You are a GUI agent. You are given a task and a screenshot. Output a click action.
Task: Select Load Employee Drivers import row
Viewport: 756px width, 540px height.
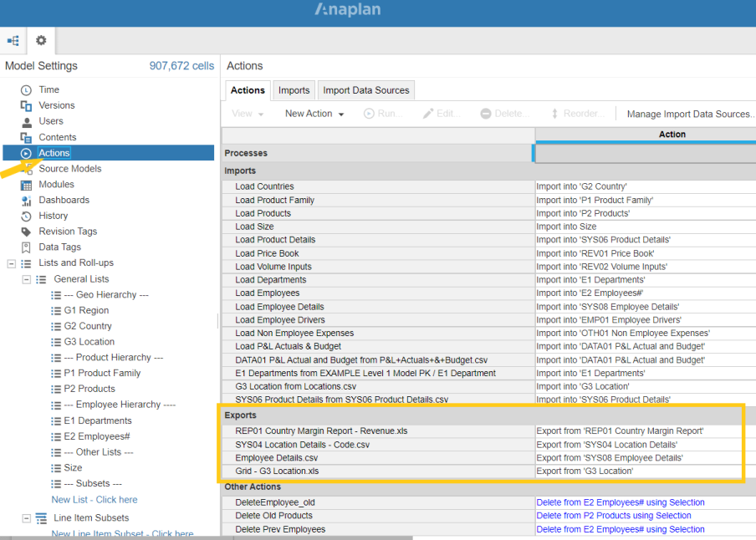pyautogui.click(x=379, y=320)
